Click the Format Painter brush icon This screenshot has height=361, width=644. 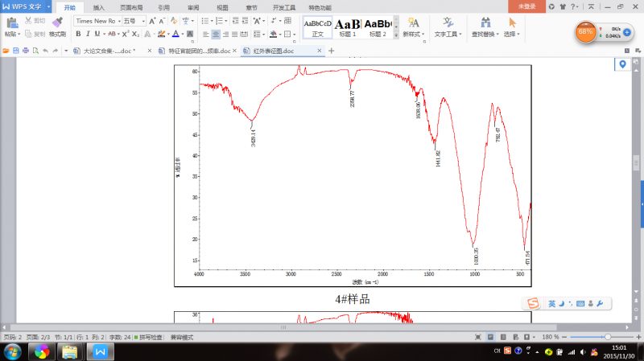(57, 23)
